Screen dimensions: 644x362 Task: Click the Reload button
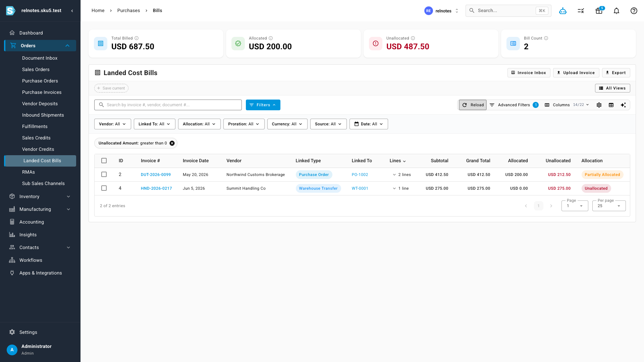473,105
